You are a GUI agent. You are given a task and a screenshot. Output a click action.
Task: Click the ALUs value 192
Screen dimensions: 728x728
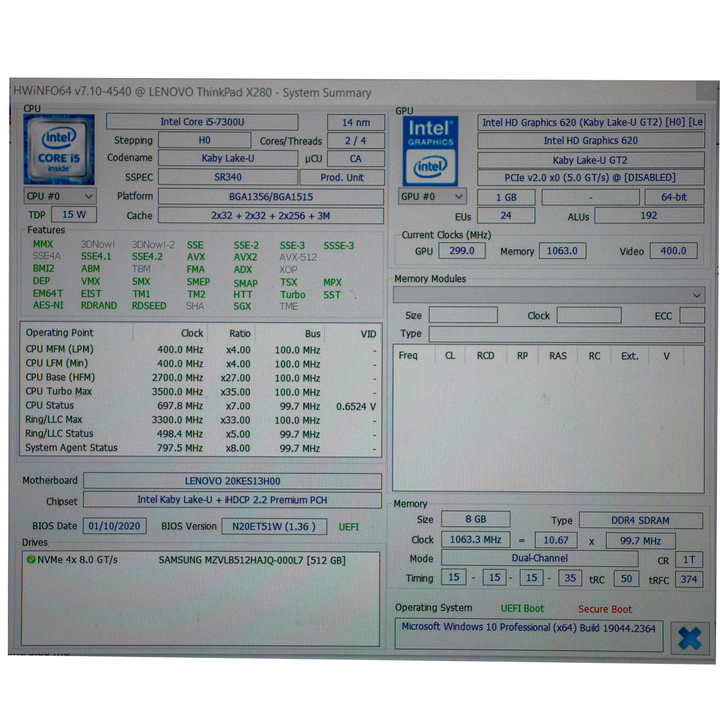point(649,215)
